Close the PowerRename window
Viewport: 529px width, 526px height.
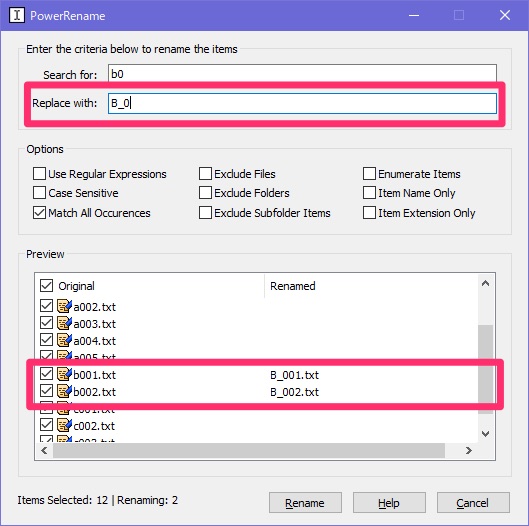coord(505,15)
